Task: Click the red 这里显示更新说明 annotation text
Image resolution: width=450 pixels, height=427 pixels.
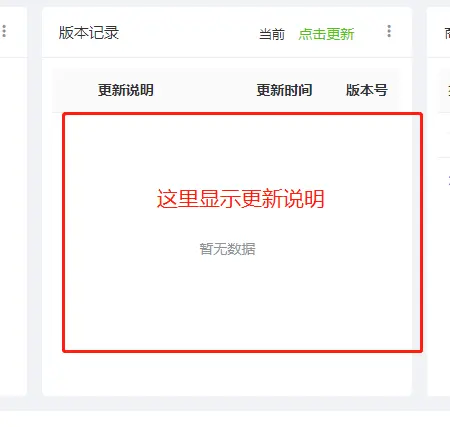Action: (x=240, y=199)
